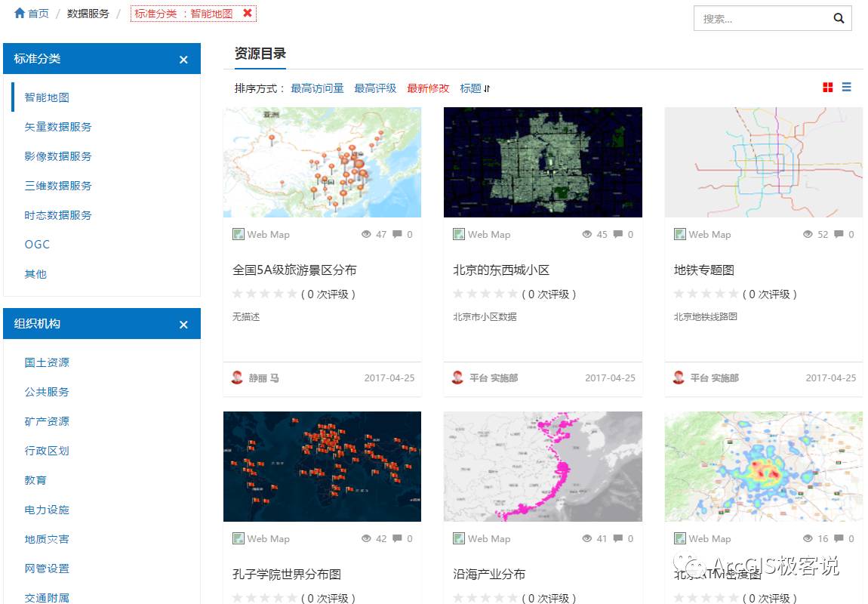Screen dimensions: 868x604
Task: Open 北京的东西城小区 map thumbnail
Action: tap(543, 162)
